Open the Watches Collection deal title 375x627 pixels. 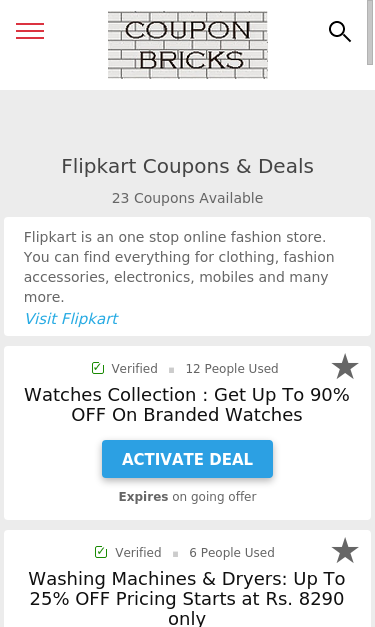[x=187, y=405]
